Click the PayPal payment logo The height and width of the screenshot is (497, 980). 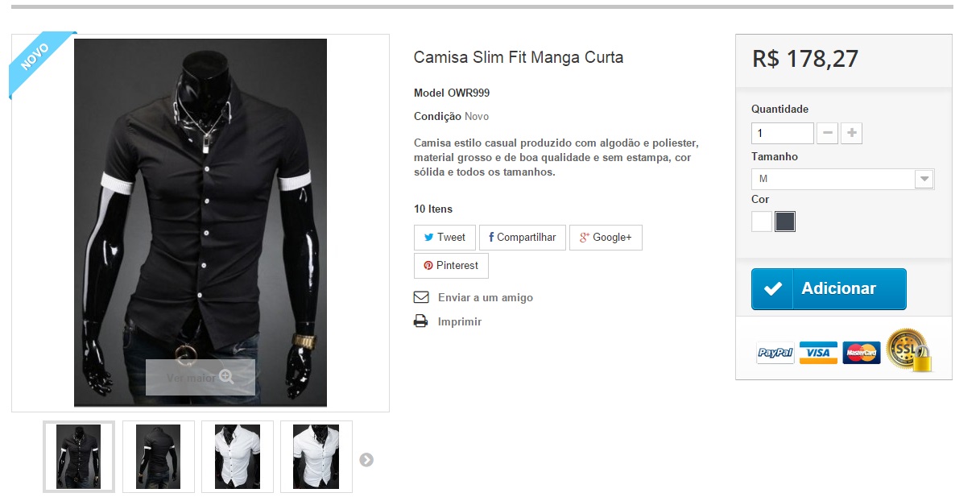pyautogui.click(x=775, y=353)
